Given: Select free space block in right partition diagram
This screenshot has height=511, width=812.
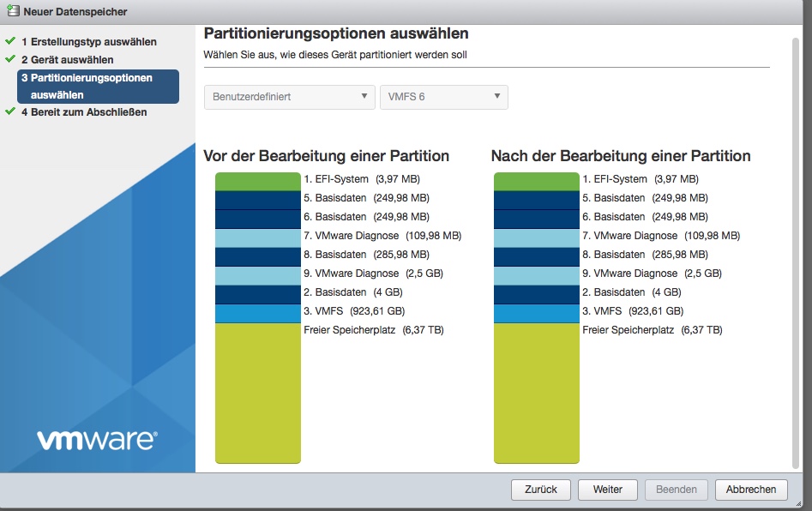Looking at the screenshot, I should coord(536,393).
